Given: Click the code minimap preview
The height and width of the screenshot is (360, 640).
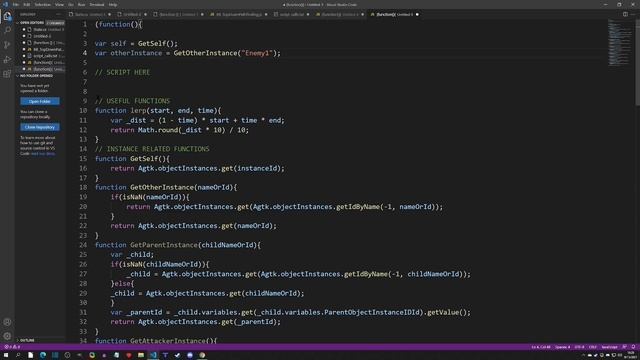Looking at the screenshot, I should (x=620, y=43).
